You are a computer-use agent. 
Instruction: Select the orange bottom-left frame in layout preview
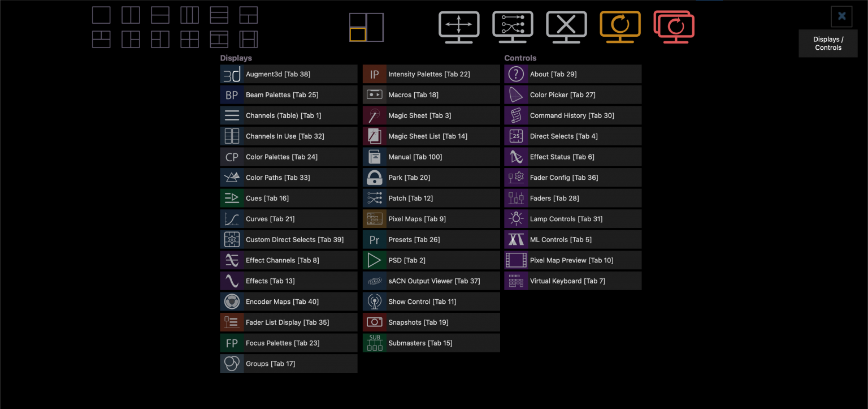coord(358,35)
